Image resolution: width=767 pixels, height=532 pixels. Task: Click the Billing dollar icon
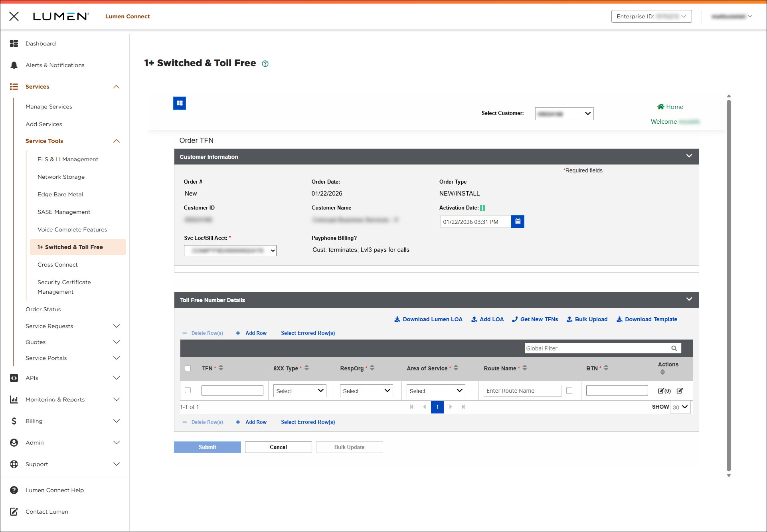point(14,421)
